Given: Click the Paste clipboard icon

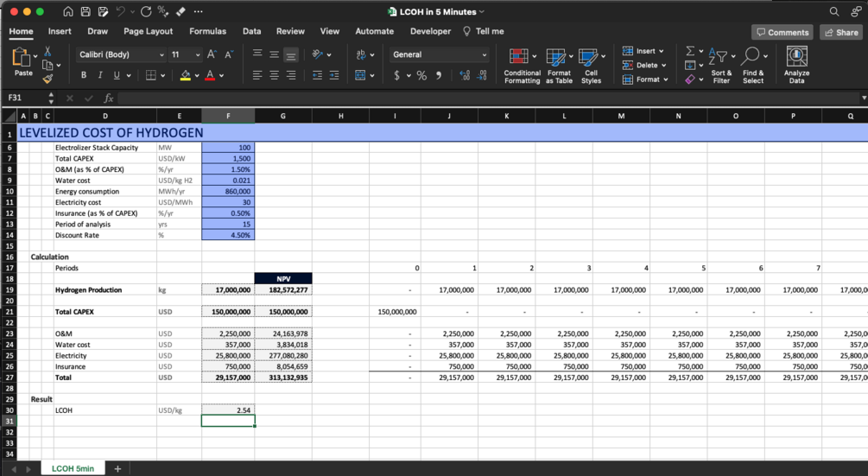Looking at the screenshot, I should click(21, 58).
